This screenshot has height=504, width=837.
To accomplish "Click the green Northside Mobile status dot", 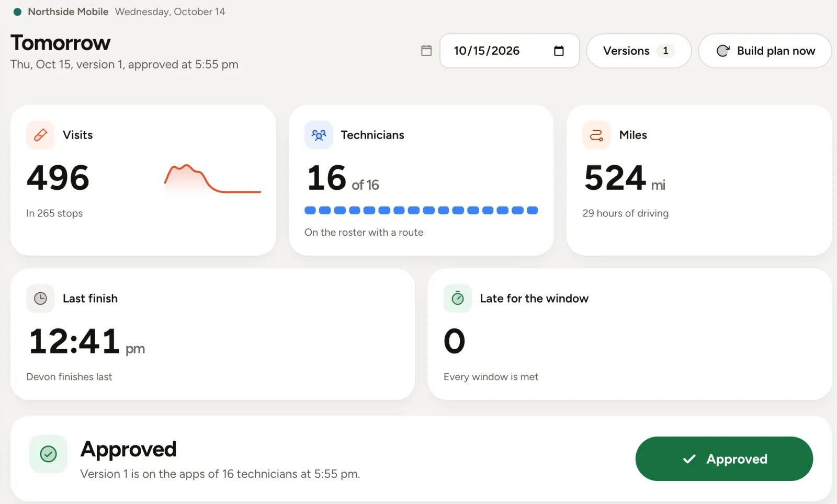I will (17, 12).
